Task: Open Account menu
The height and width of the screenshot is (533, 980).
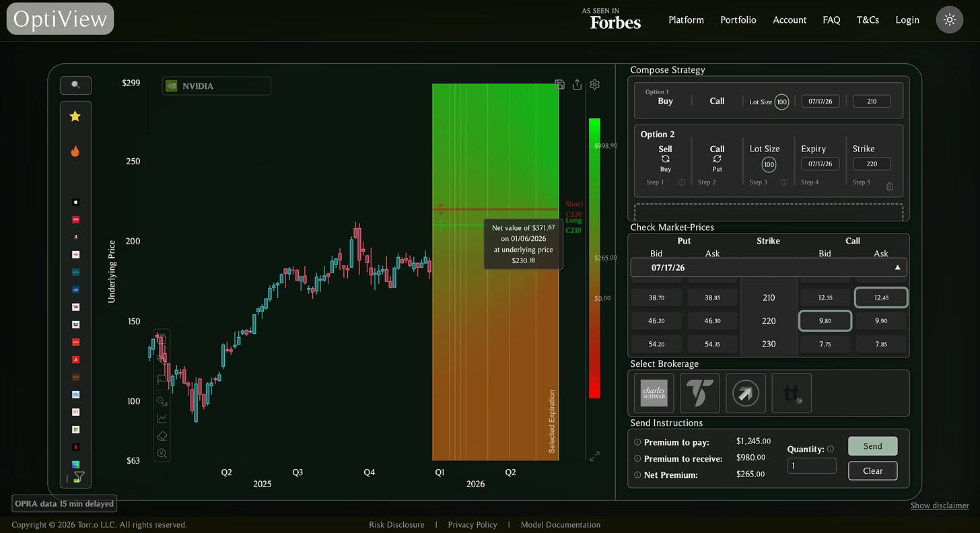Action: [790, 20]
